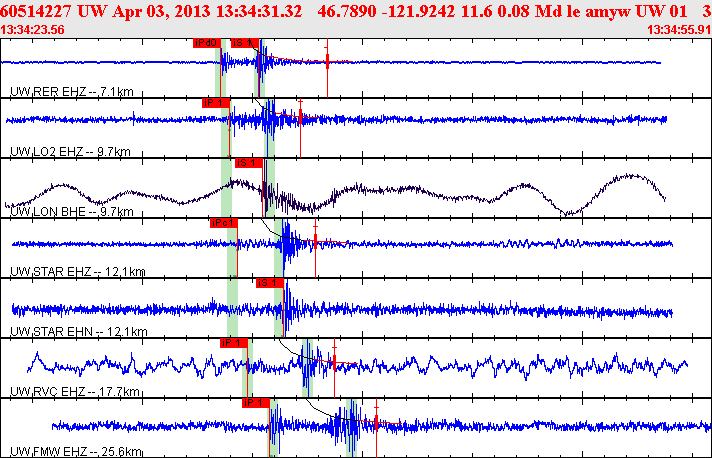Click the UW.STAR EHN -- 12.1km station label
Image resolution: width=712 pixels, height=458 pixels.
pos(79,331)
